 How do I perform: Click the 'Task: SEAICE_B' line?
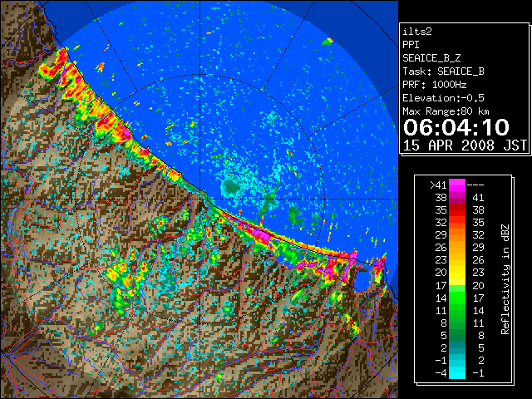[x=443, y=71]
